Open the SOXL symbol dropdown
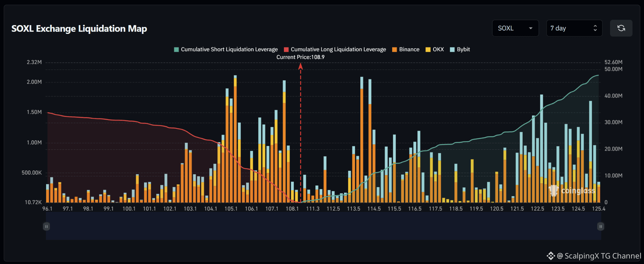 pos(515,28)
